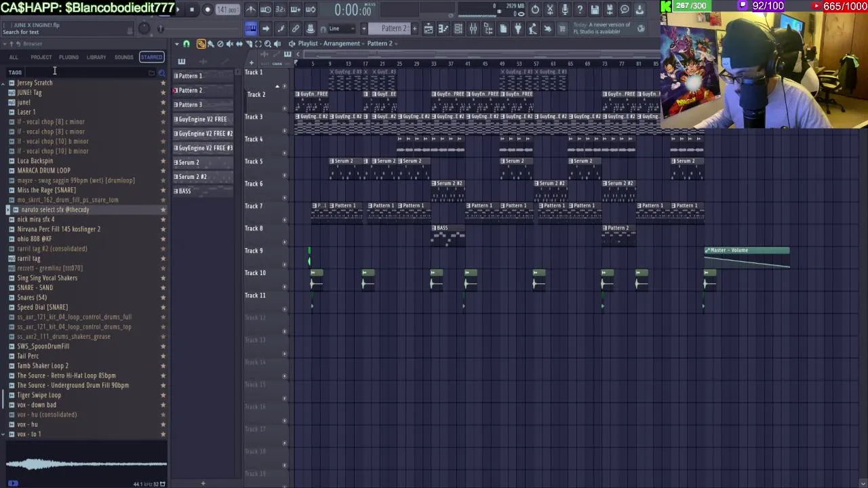This screenshot has width=868, height=488.
Task: Collapse the Jersey Scratch tree entry
Action: tap(3, 83)
